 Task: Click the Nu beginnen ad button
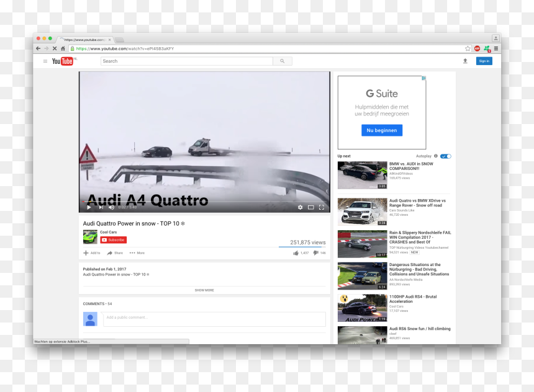coord(382,130)
